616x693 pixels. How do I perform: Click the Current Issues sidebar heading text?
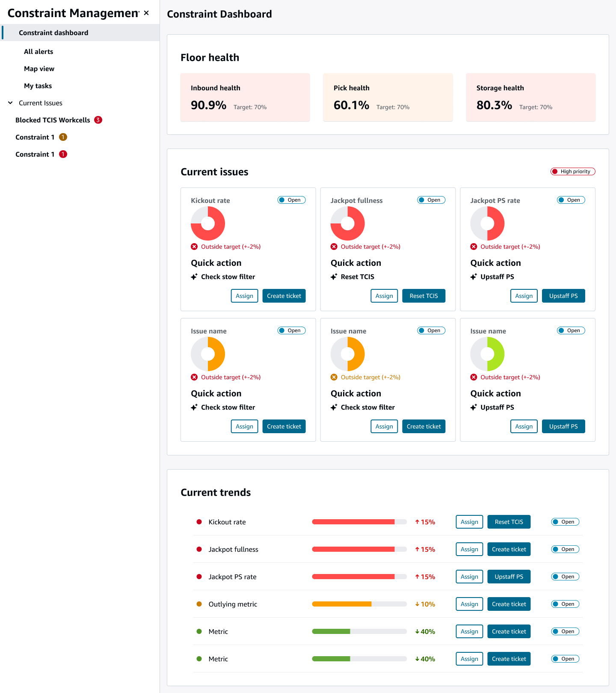pos(41,103)
